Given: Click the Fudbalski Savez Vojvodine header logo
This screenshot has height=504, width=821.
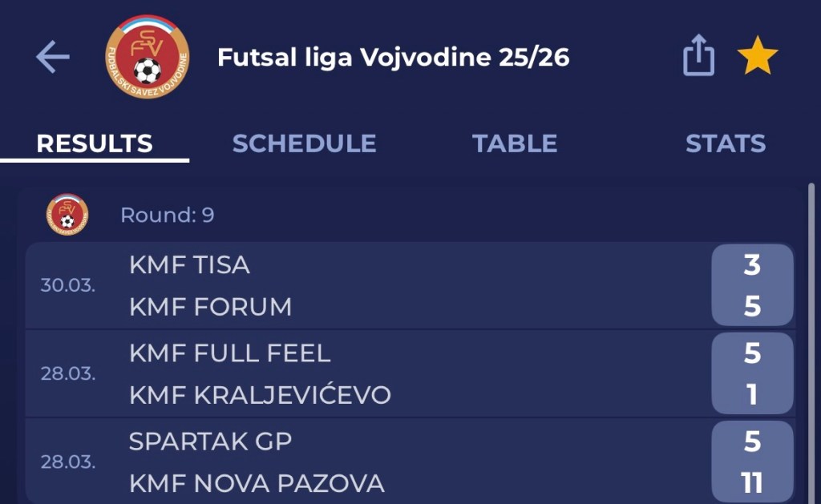Looking at the screenshot, I should coord(148,58).
